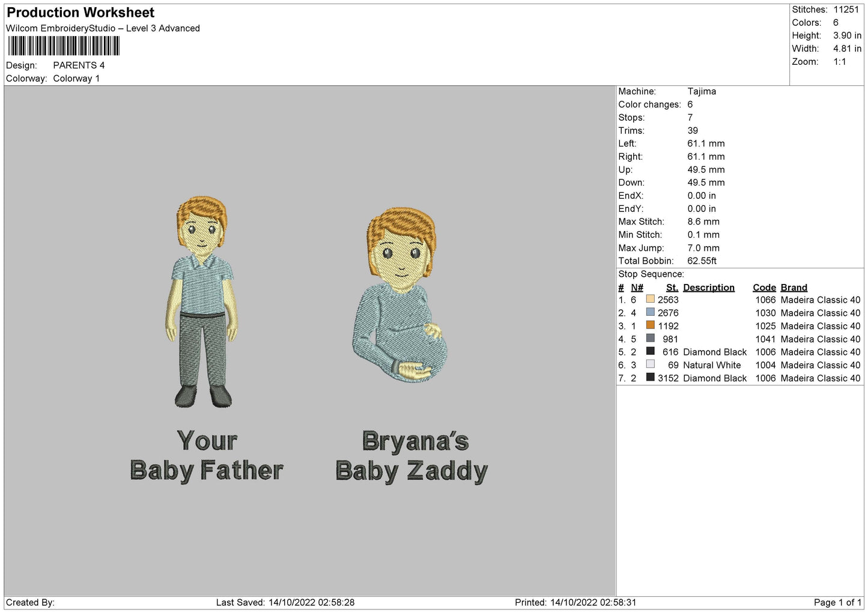Click stitch count 2676 in stop row 2
This screenshot has width=868, height=613.
pos(668,313)
